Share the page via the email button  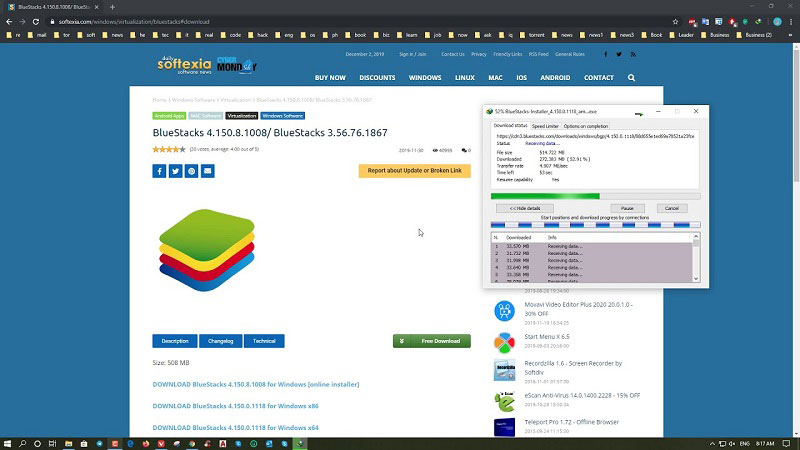[x=208, y=171]
